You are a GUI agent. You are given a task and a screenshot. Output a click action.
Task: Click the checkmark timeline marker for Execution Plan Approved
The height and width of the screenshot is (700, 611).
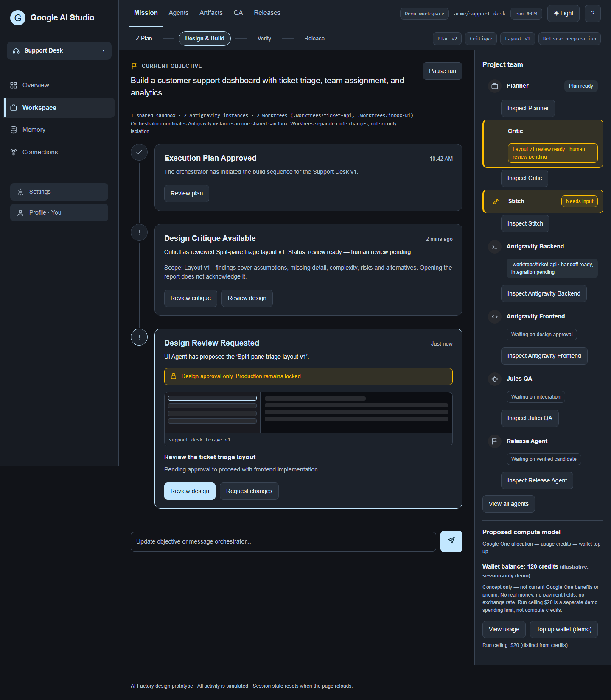coord(139,152)
